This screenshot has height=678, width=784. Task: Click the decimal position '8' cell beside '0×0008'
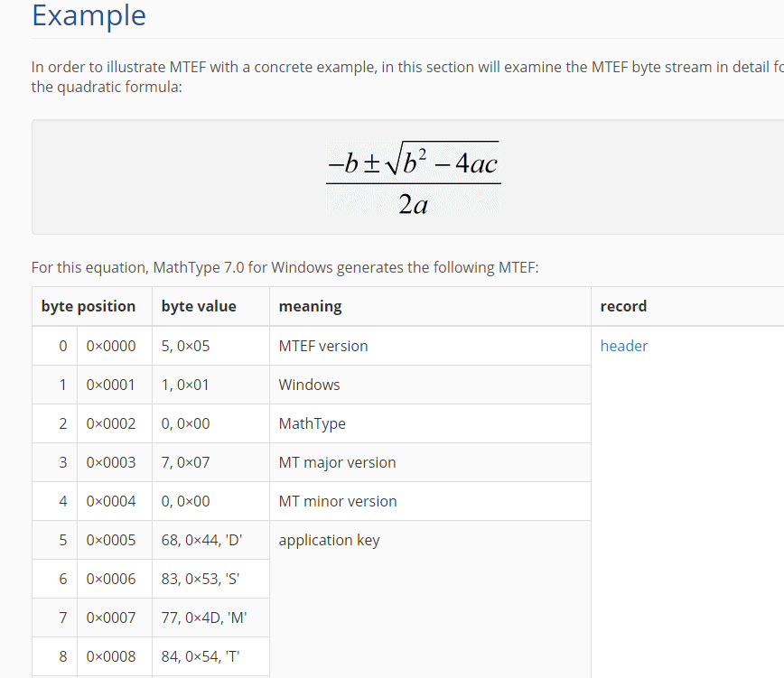(54, 656)
